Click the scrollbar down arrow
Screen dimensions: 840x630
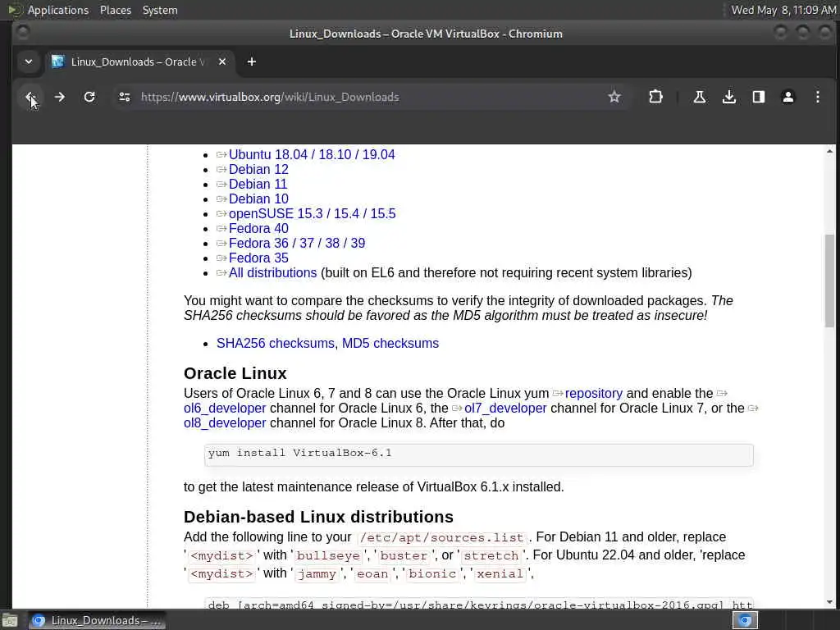[x=829, y=602]
